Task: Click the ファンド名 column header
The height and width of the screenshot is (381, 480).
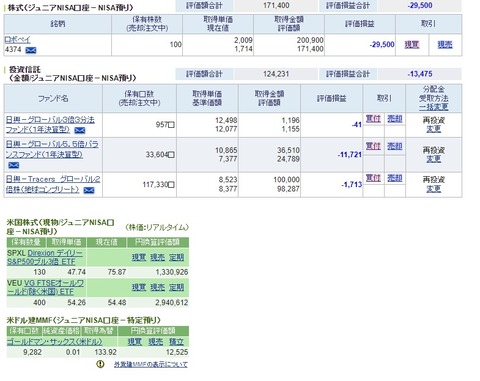Action: [53, 98]
